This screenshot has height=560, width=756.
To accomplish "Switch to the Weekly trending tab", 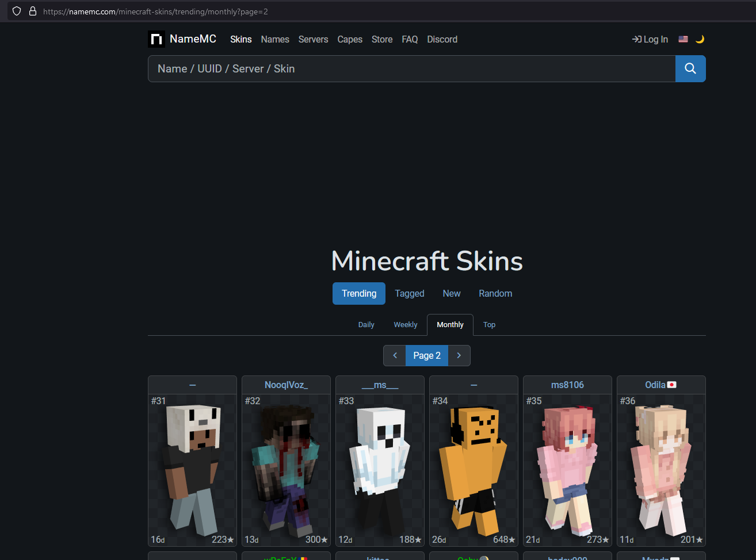I will pyautogui.click(x=405, y=325).
